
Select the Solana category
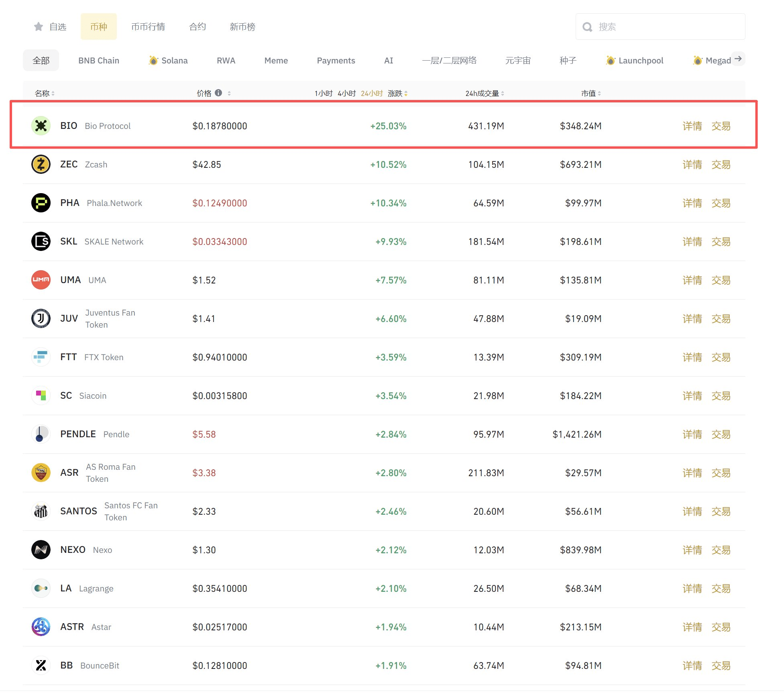[168, 60]
